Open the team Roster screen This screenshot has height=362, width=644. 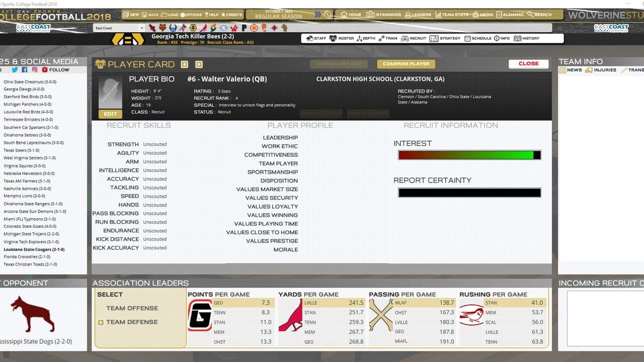(341, 38)
